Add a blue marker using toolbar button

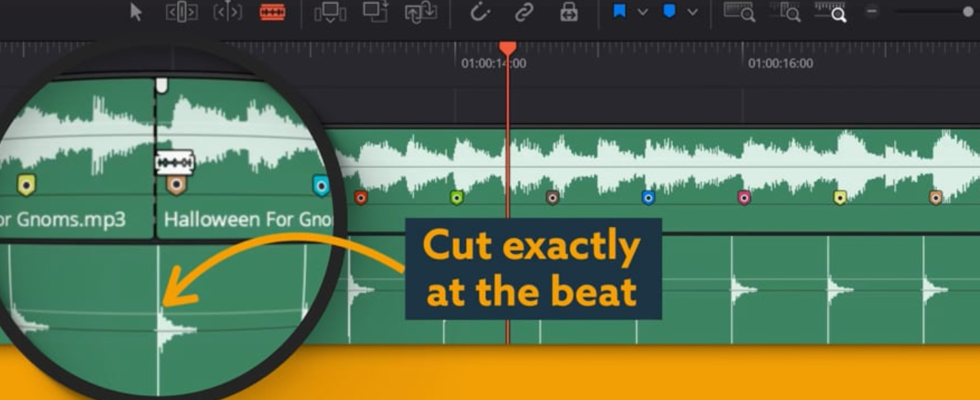click(669, 12)
